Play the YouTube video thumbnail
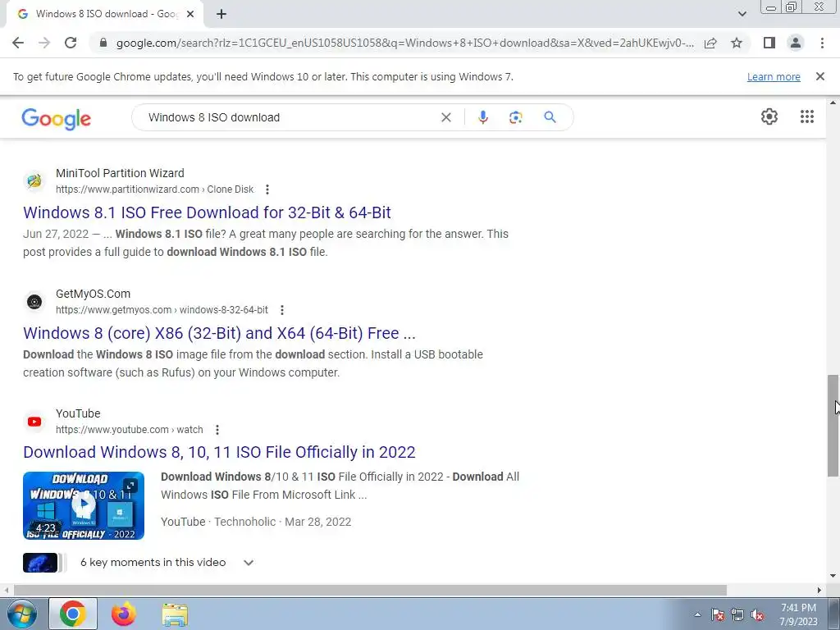This screenshot has height=630, width=840. pyautogui.click(x=84, y=505)
